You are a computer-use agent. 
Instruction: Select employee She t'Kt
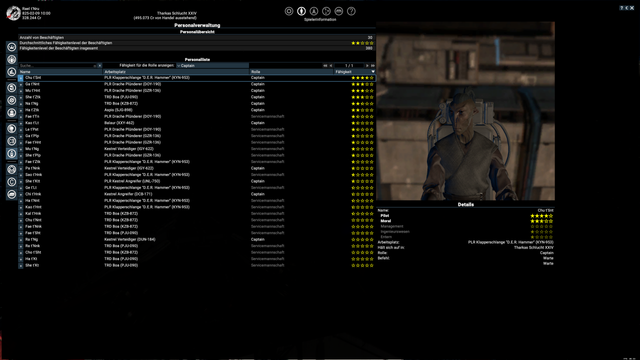[x=32, y=265]
